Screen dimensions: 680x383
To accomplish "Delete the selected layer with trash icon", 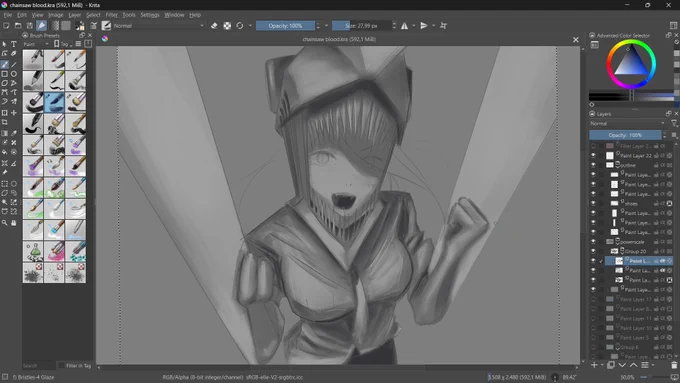I will click(674, 365).
